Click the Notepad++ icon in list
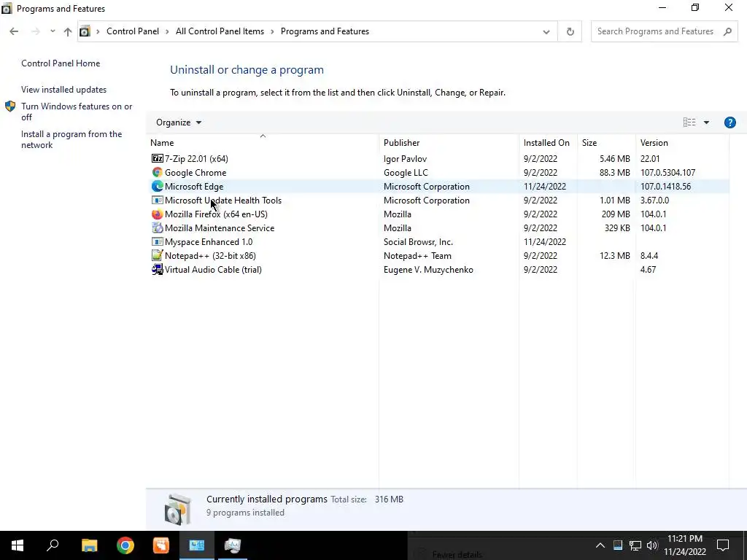Image resolution: width=747 pixels, height=560 pixels. [158, 255]
